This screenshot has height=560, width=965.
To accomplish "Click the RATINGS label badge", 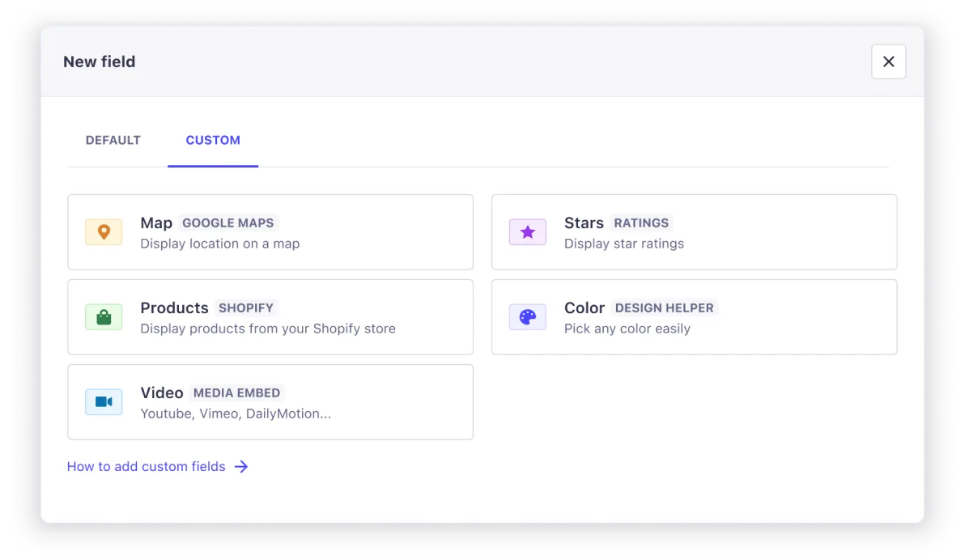I will [x=641, y=223].
